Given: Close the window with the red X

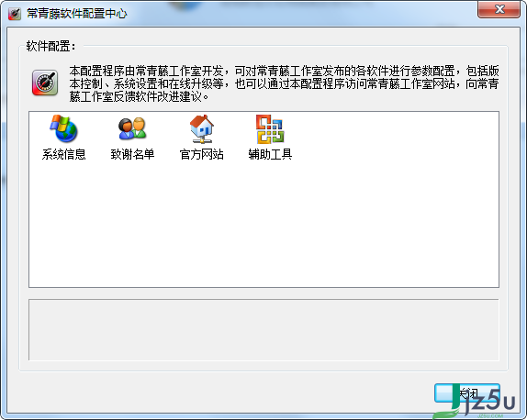Looking at the screenshot, I should (x=499, y=9).
